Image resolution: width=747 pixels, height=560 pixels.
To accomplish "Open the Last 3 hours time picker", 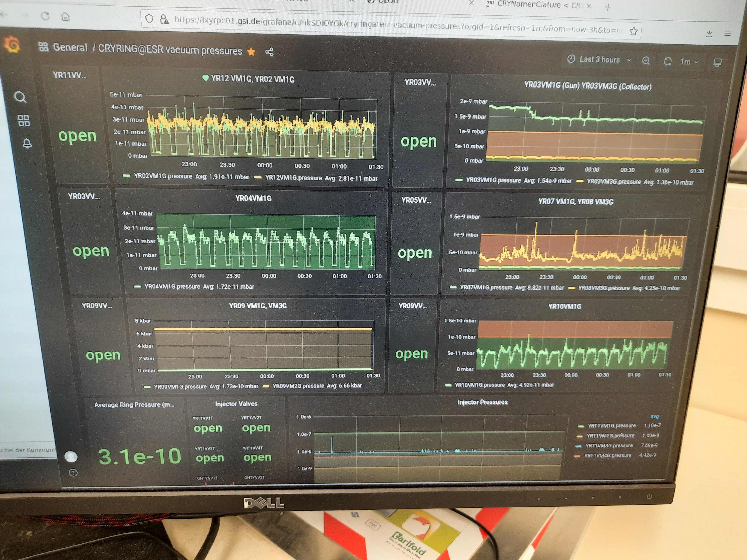I will 599,59.
